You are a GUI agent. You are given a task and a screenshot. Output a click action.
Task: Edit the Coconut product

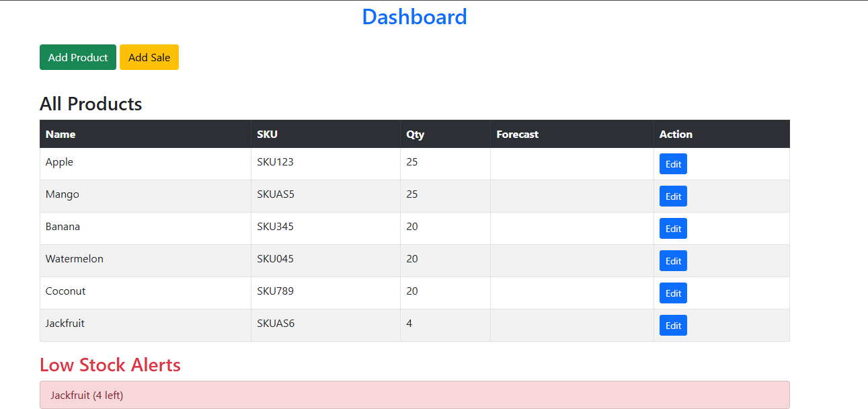(x=673, y=293)
